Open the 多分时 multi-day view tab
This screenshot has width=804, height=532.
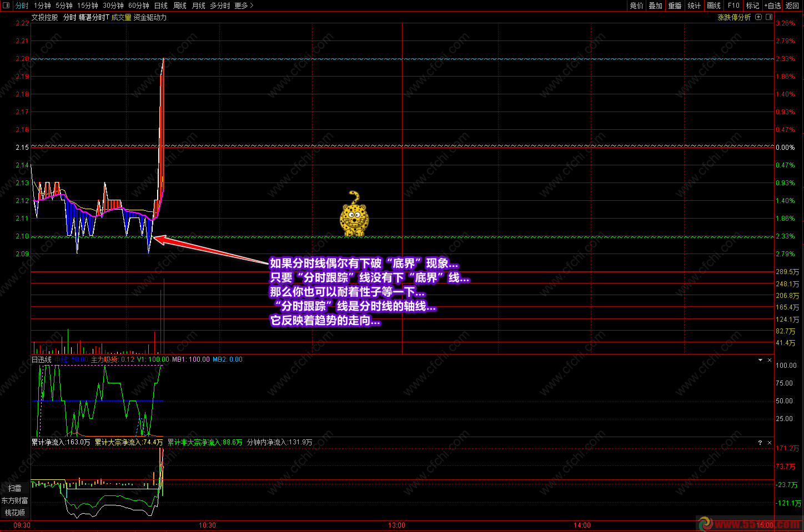220,6
